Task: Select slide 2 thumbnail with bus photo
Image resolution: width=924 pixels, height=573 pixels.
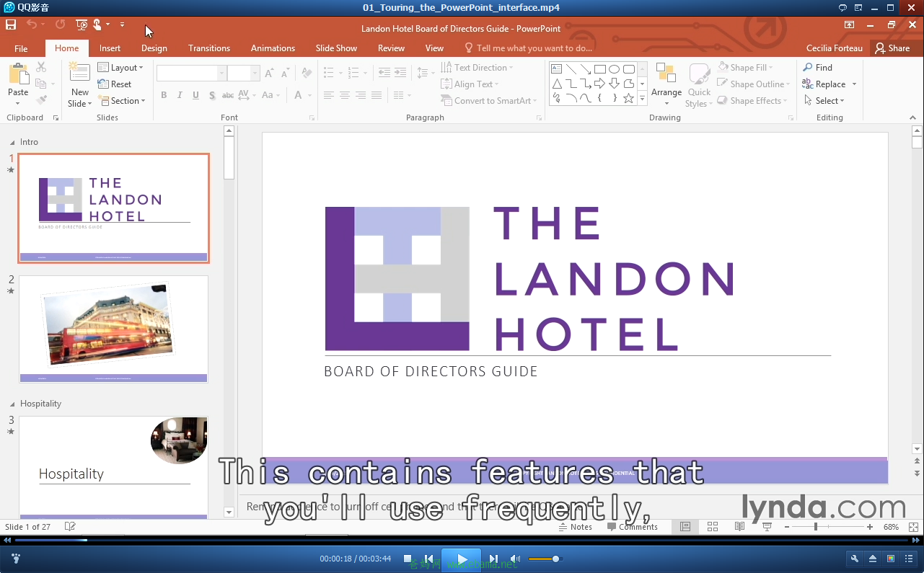Action: (x=113, y=329)
